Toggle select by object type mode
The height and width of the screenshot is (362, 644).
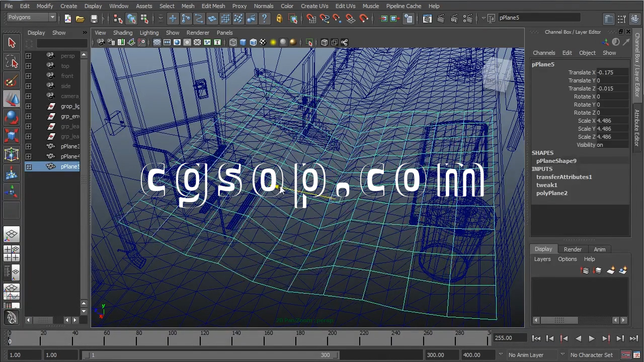(x=131, y=19)
